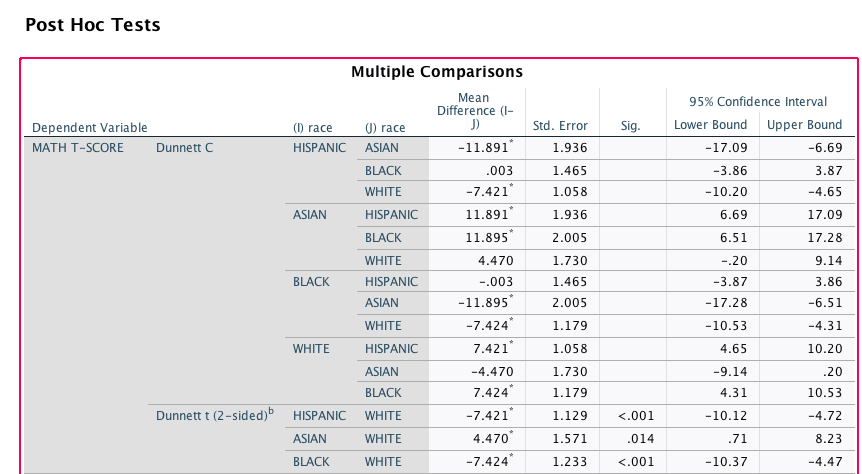Click the MATH T-SCORE row label
The width and height of the screenshot is (862, 474).
coord(78,147)
